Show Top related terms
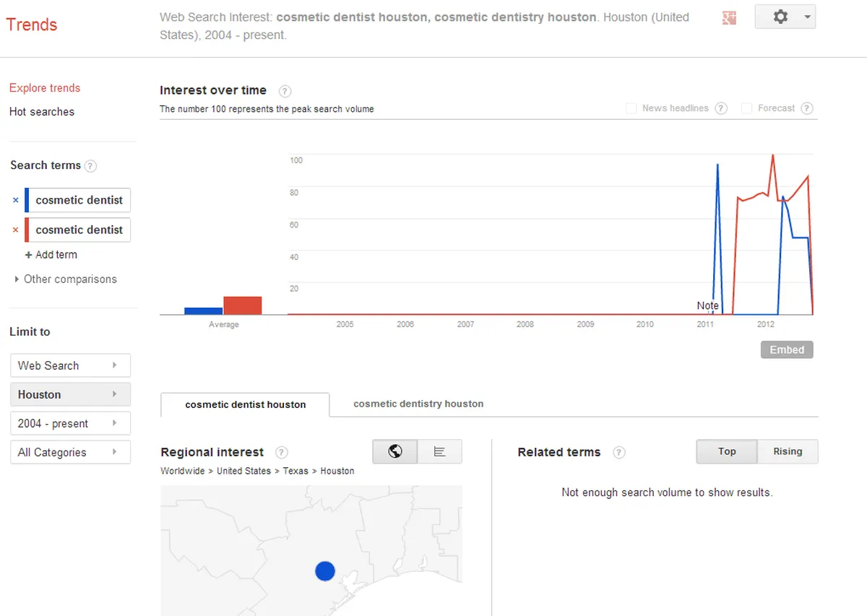The width and height of the screenshot is (867, 616). click(727, 451)
